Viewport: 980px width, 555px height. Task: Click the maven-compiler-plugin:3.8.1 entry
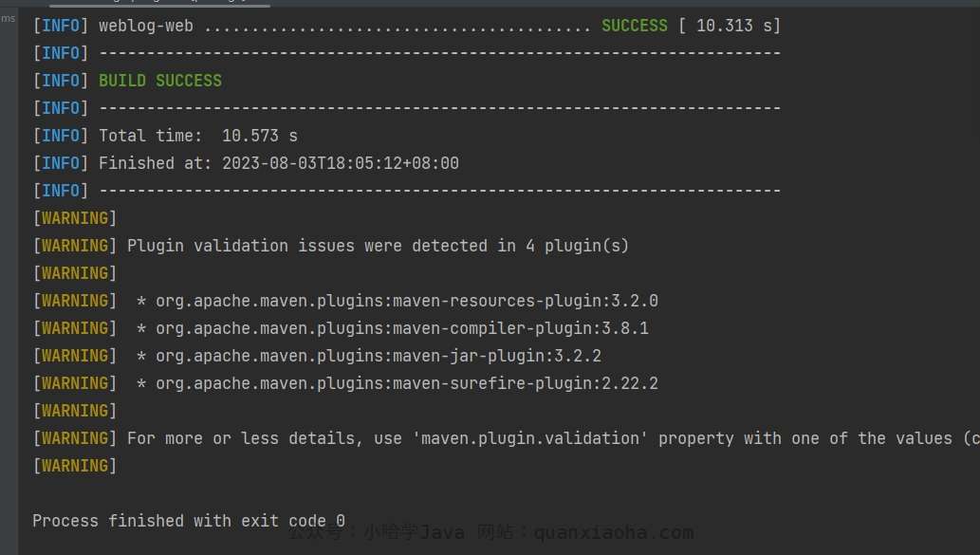402,328
